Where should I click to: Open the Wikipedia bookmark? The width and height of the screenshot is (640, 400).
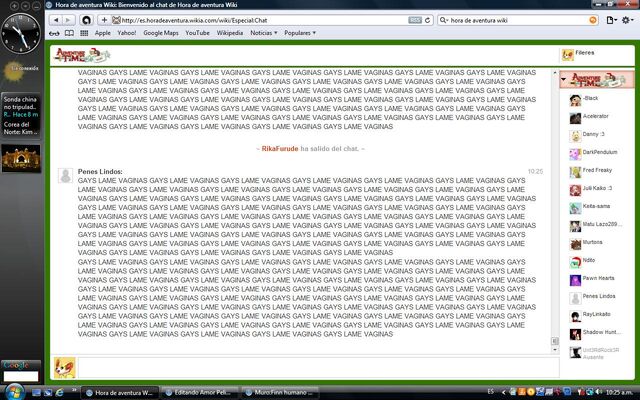[230, 33]
